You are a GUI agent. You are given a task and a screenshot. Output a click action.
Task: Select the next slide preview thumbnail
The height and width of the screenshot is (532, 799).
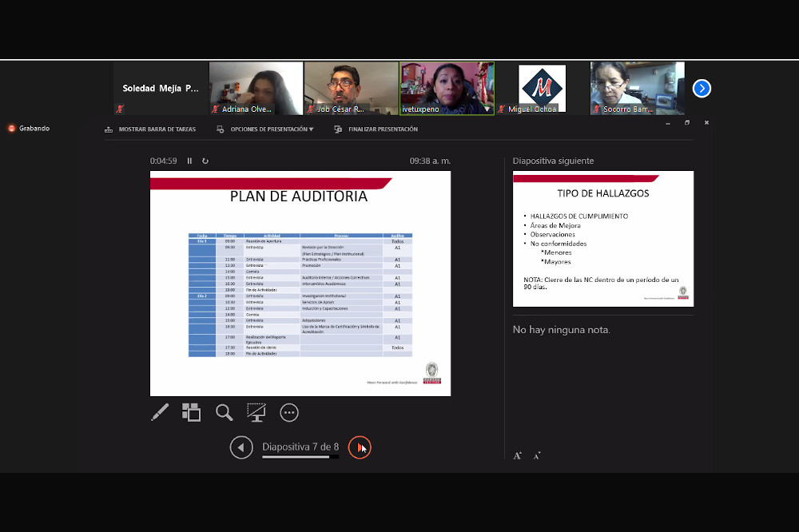(x=603, y=238)
